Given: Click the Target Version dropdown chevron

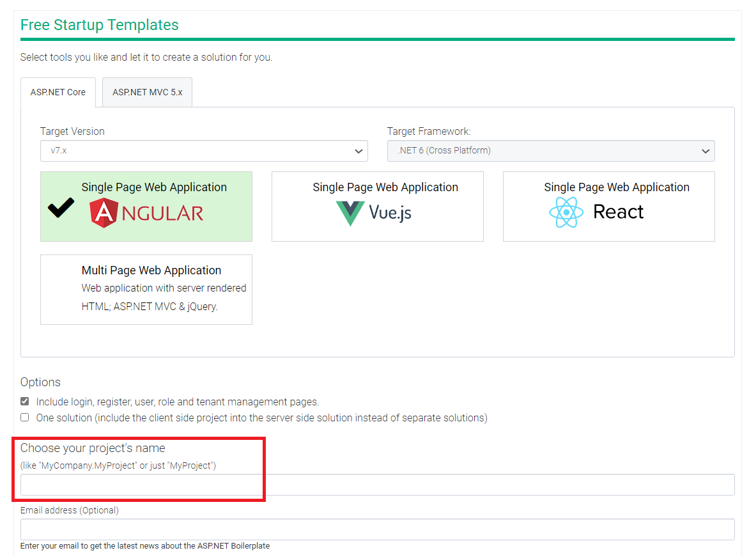Looking at the screenshot, I should (x=358, y=151).
